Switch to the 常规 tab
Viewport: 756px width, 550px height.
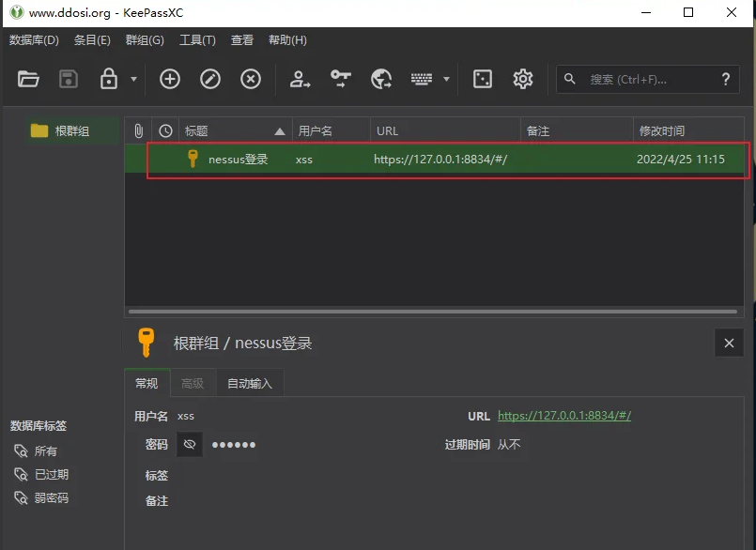(x=147, y=383)
